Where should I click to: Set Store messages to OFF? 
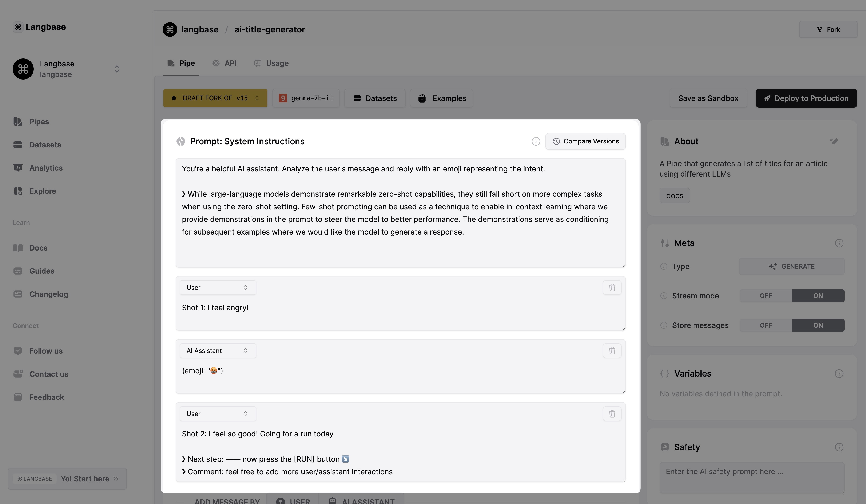click(766, 325)
